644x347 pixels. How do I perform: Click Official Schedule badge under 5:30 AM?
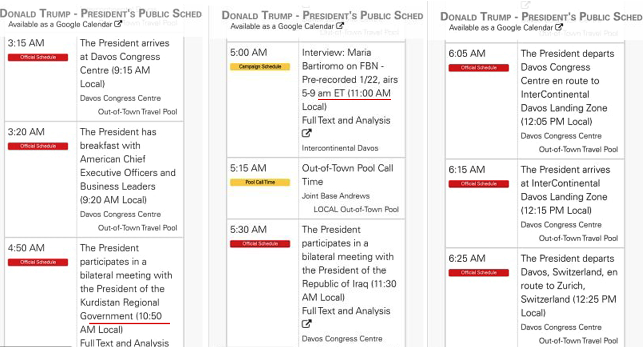point(260,244)
